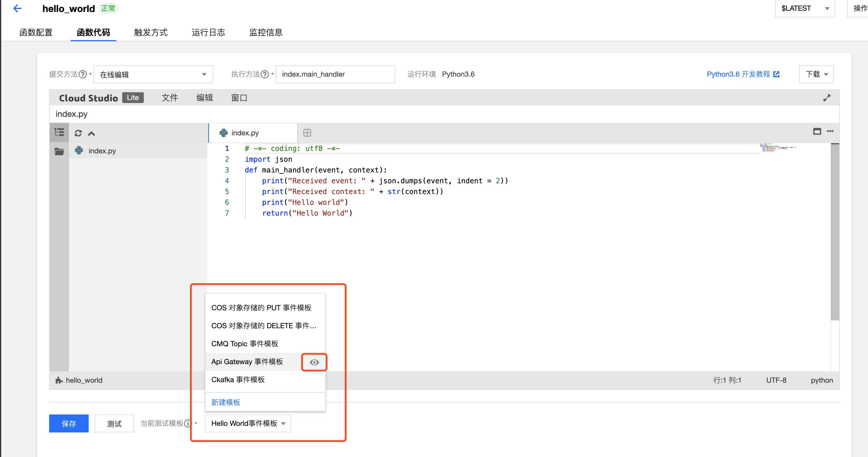The height and width of the screenshot is (457, 868).
Task: Navigate back using the blue back arrow
Action: (x=17, y=8)
